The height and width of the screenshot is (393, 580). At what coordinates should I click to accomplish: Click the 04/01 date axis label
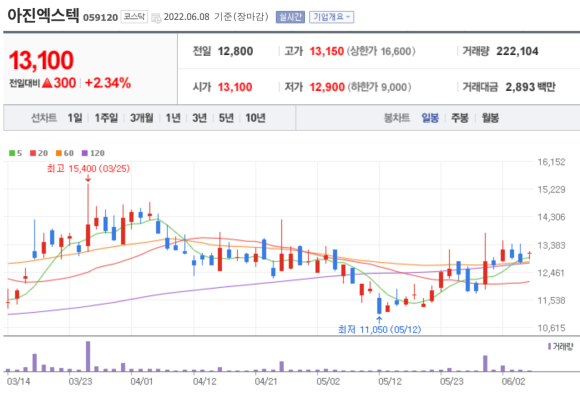142,382
